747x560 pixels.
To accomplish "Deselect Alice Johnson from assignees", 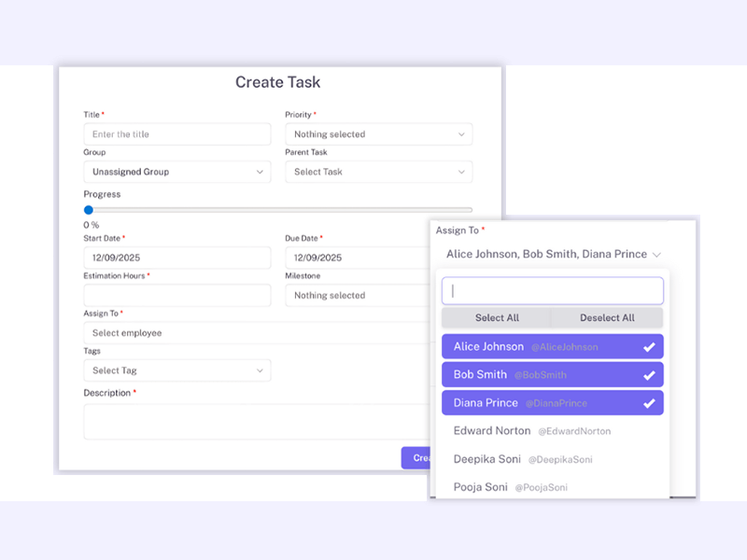I will coord(552,347).
